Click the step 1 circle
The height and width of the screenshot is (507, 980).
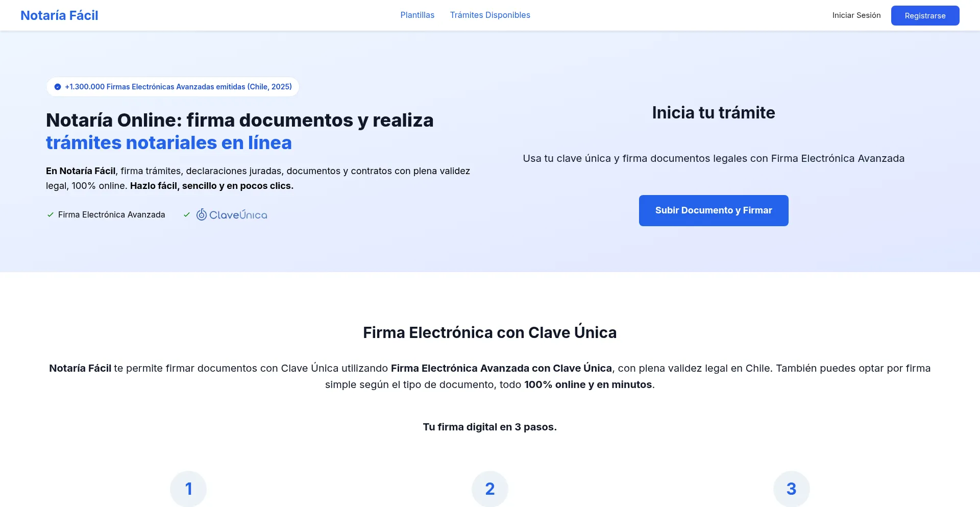click(188, 489)
